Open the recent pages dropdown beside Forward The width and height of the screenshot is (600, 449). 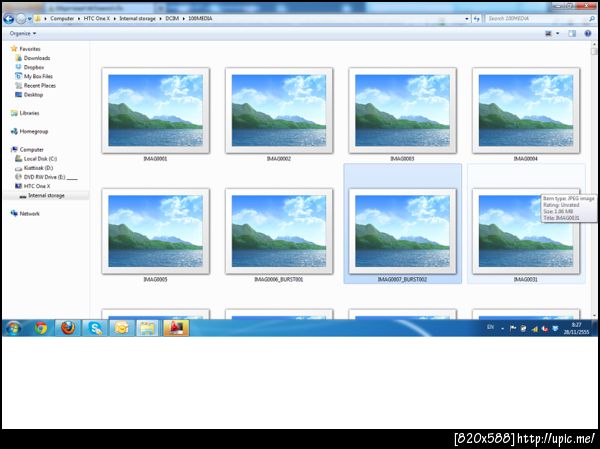pyautogui.click(x=29, y=19)
